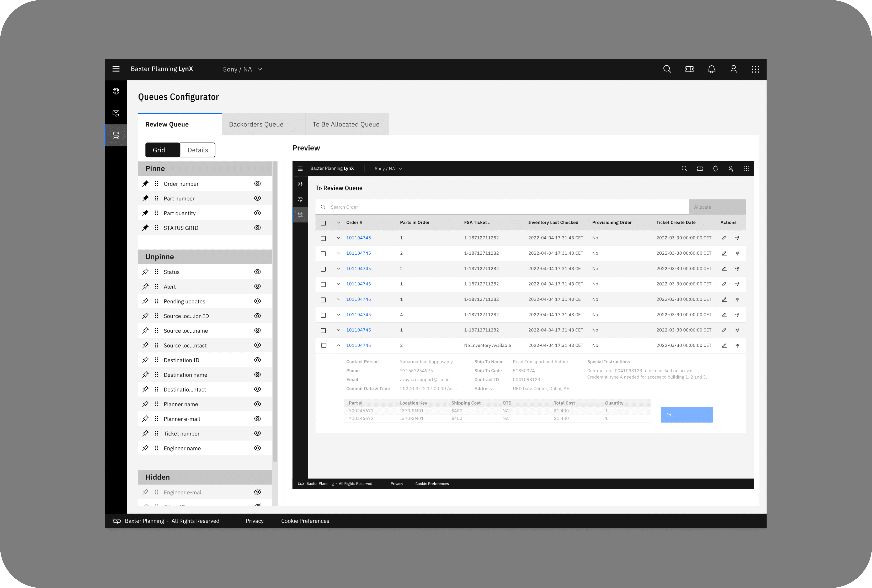Viewport: 872px width, 588px height.
Task: Select the Details view button
Action: pyautogui.click(x=197, y=150)
